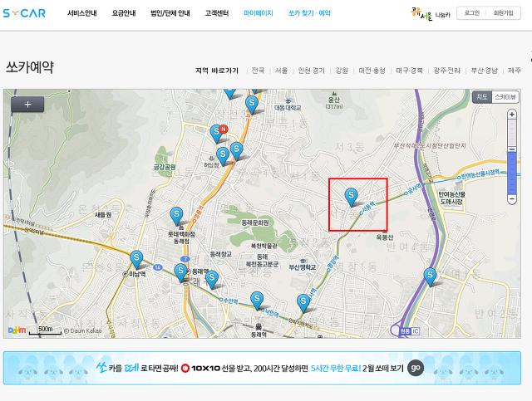Click the 쏘카예약 page heading
532x401 pixels.
click(x=30, y=67)
